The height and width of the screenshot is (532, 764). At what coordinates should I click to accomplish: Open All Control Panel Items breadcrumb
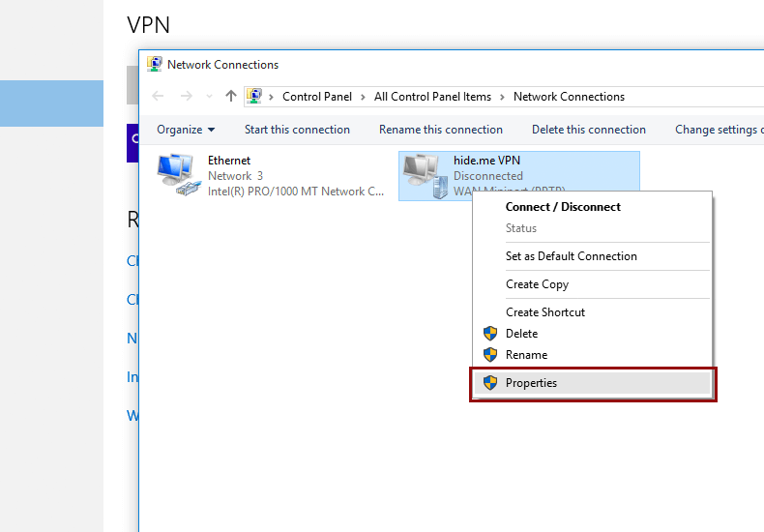[432, 97]
